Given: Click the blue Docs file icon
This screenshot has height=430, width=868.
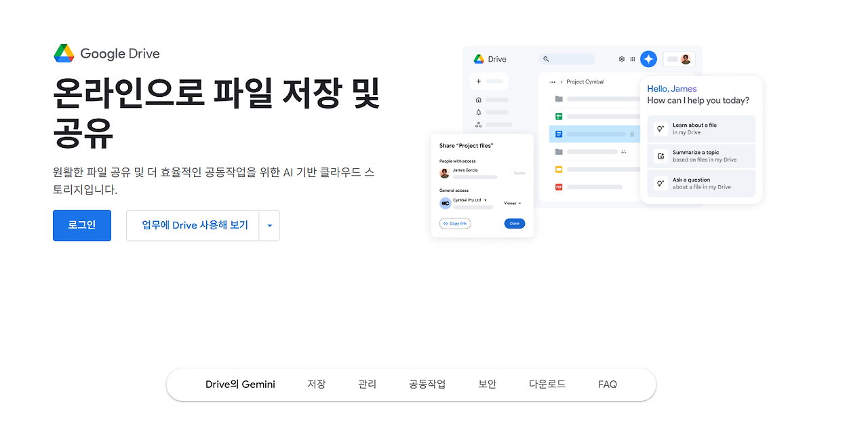Looking at the screenshot, I should tap(559, 134).
